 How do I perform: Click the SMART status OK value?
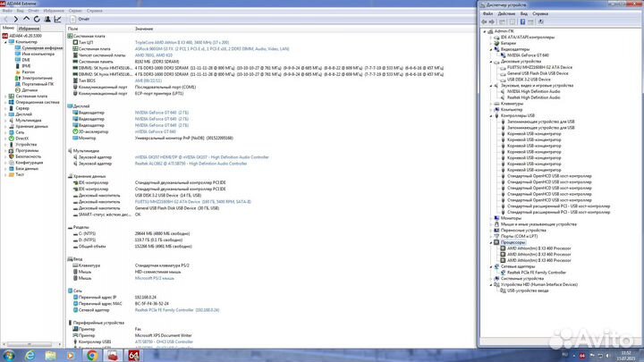138,215
